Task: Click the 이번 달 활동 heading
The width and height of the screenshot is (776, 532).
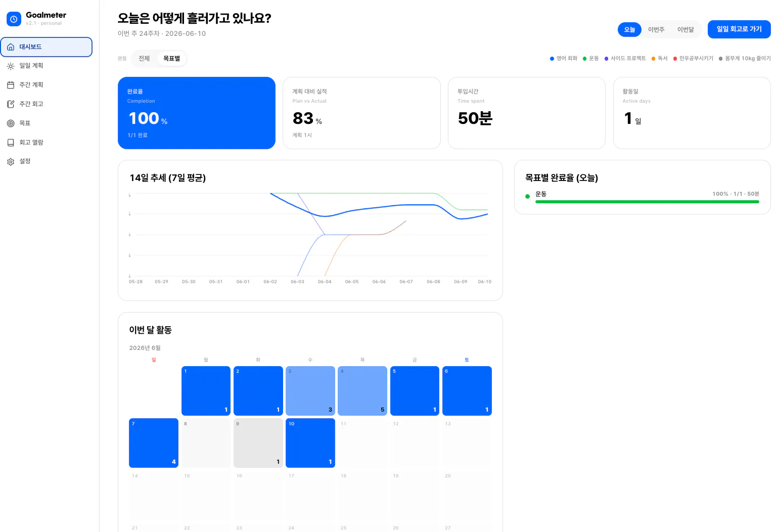Action: pyautogui.click(x=151, y=330)
